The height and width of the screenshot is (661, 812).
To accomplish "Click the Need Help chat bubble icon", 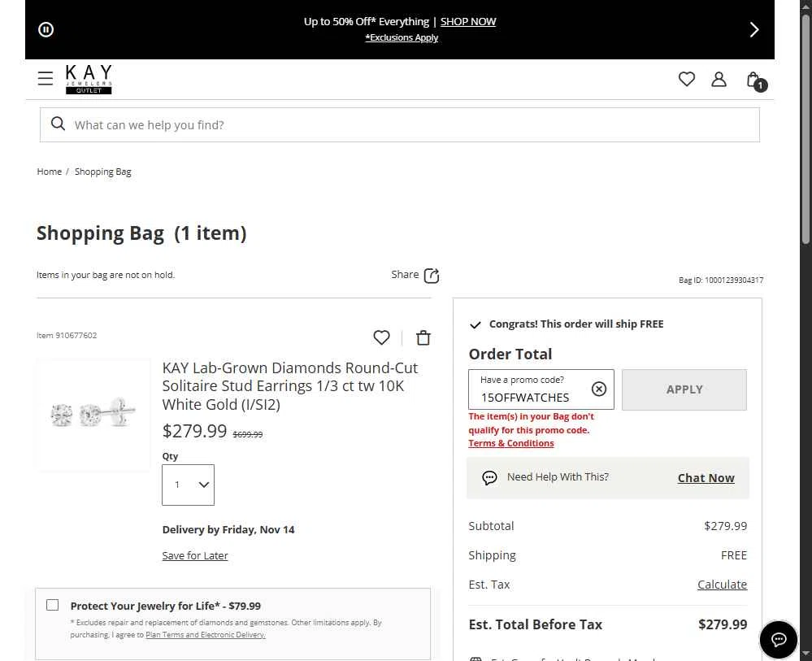I will click(x=489, y=477).
